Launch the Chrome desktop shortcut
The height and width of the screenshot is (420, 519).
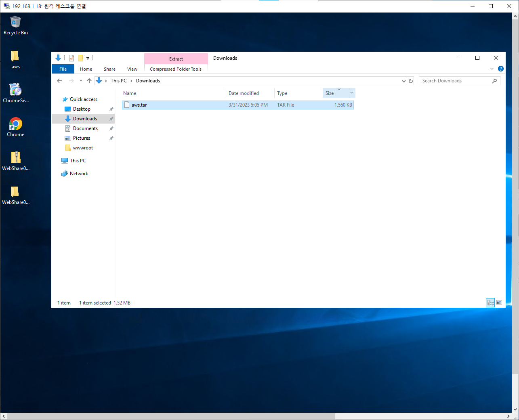(x=15, y=127)
